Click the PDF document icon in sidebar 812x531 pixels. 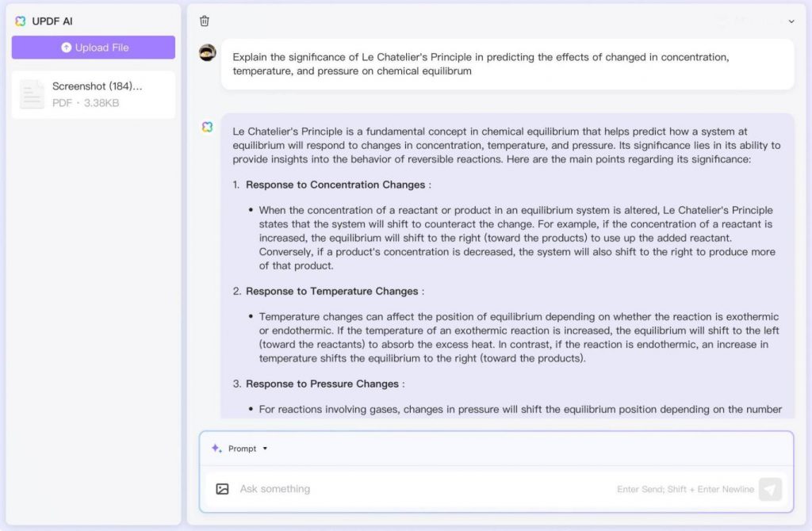[33, 94]
